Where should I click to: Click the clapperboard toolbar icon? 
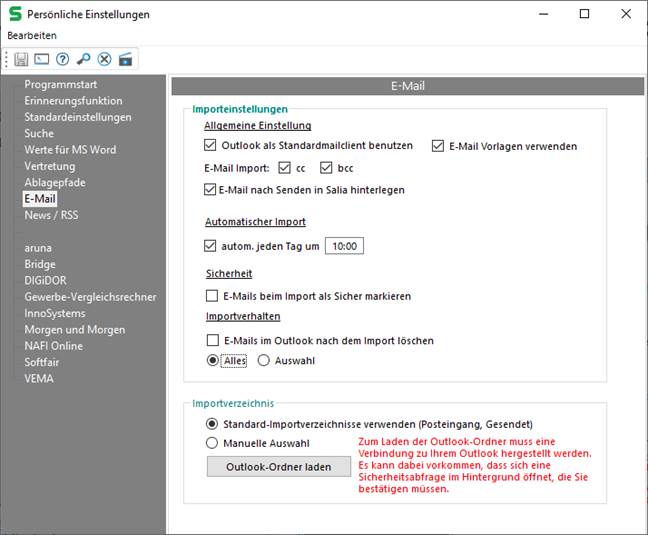click(x=125, y=59)
